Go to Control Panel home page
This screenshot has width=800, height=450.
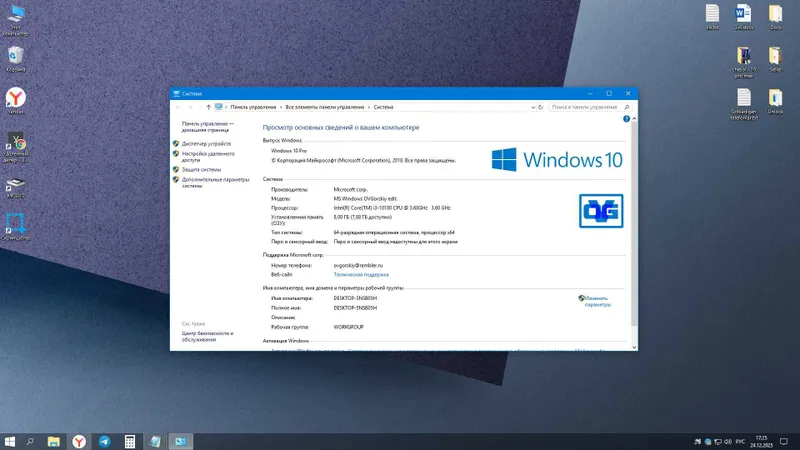208,127
